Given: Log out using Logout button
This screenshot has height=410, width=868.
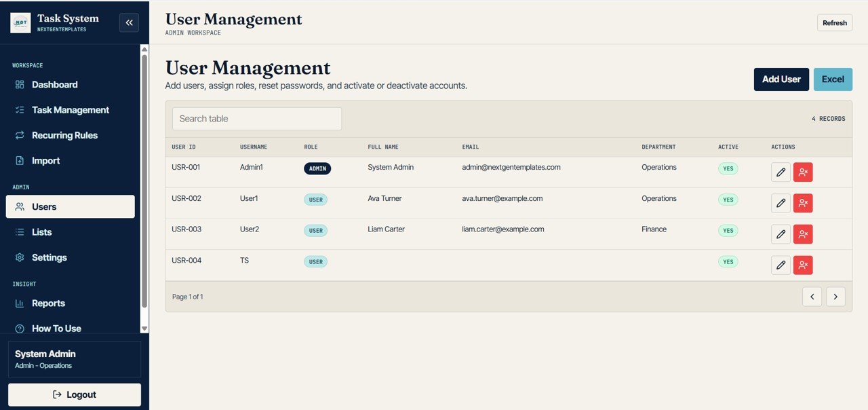Looking at the screenshot, I should 75,394.
